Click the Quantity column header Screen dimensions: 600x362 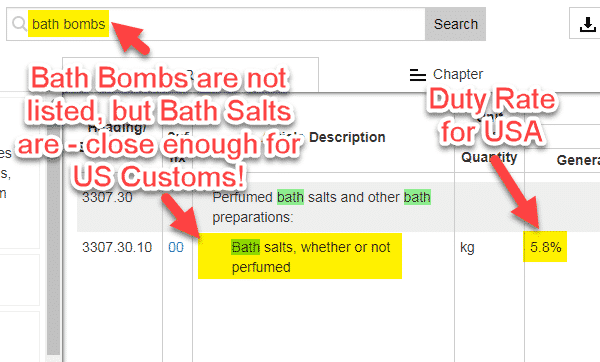[489, 157]
